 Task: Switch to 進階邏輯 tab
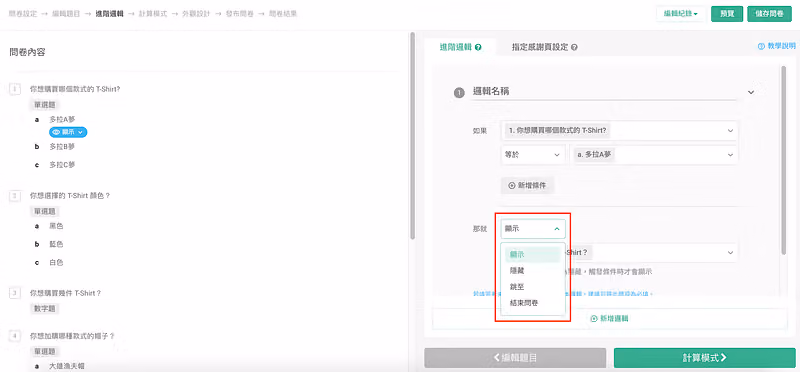tap(460, 47)
